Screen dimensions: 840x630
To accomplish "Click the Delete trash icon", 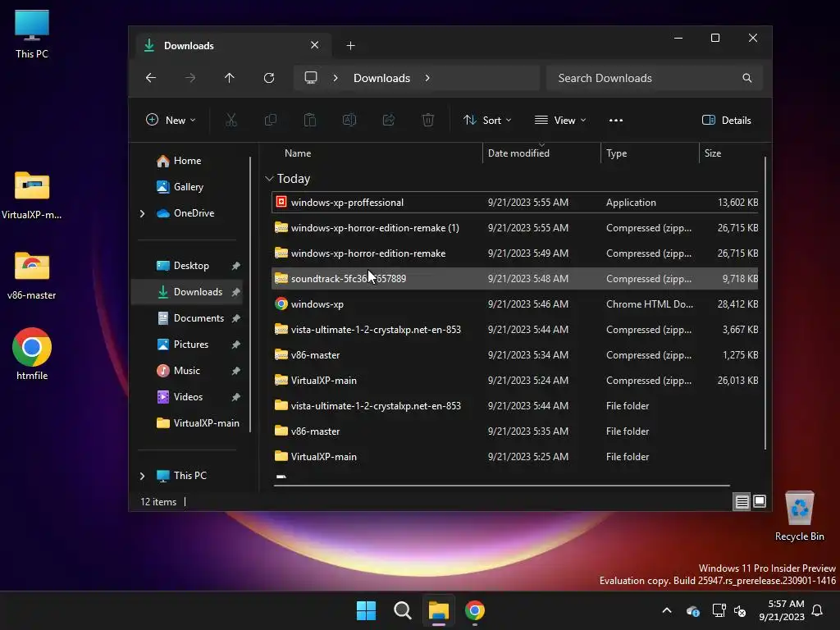I will [428, 120].
